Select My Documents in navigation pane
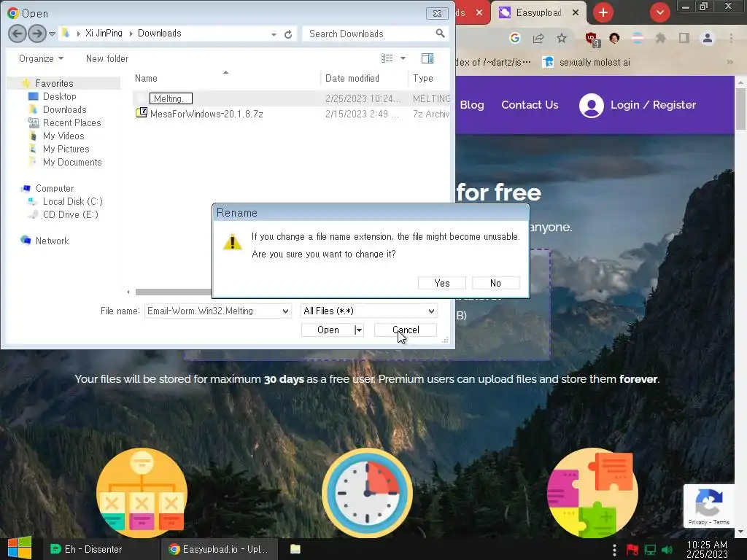747x560 pixels. point(72,163)
